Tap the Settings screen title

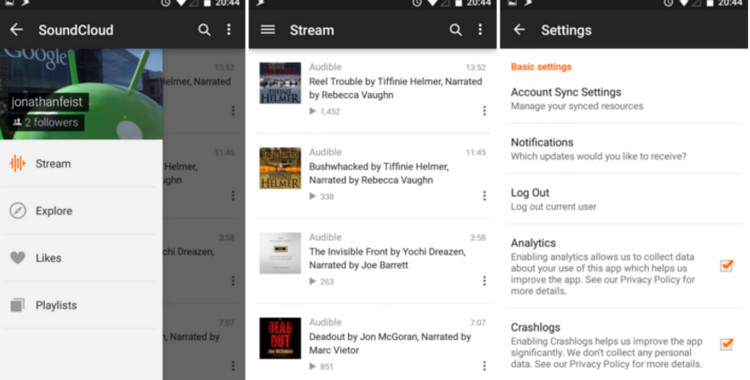(x=566, y=30)
